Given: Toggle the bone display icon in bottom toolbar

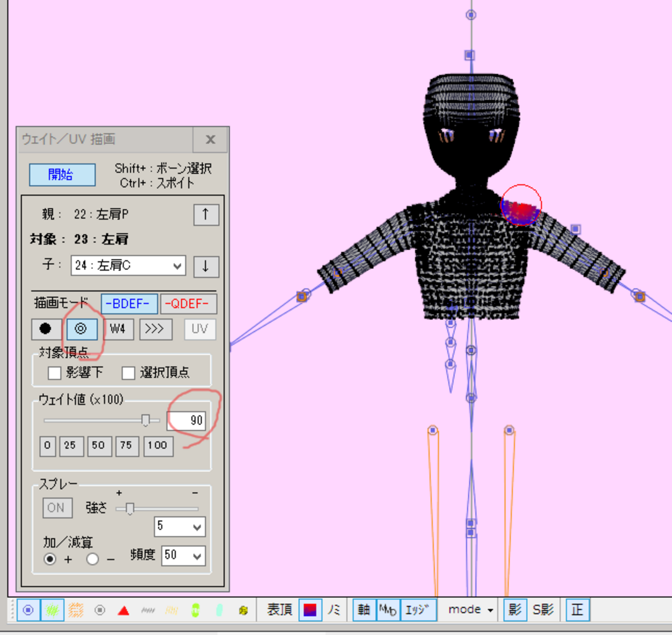Looking at the screenshot, I should (28, 610).
